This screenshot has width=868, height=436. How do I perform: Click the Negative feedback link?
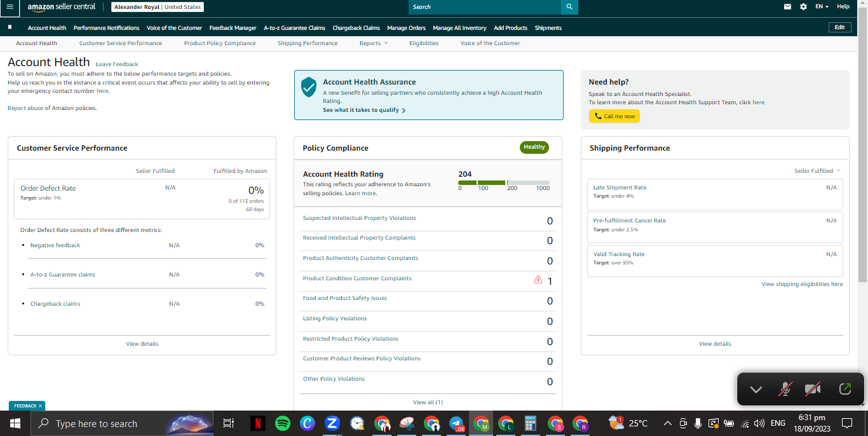pyautogui.click(x=55, y=245)
